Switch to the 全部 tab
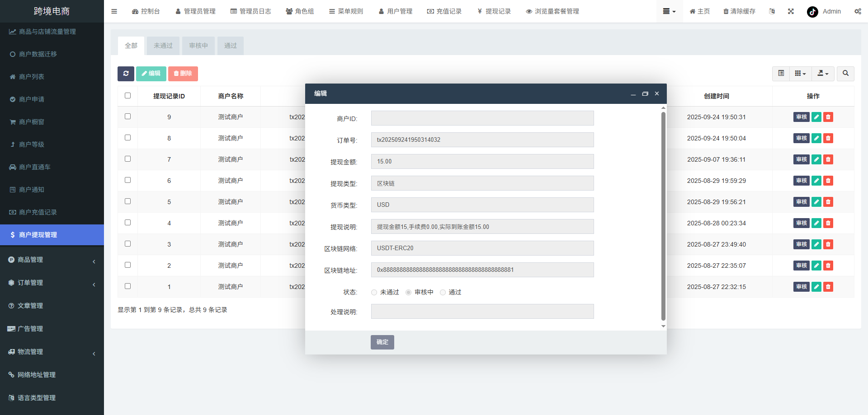 (131, 45)
